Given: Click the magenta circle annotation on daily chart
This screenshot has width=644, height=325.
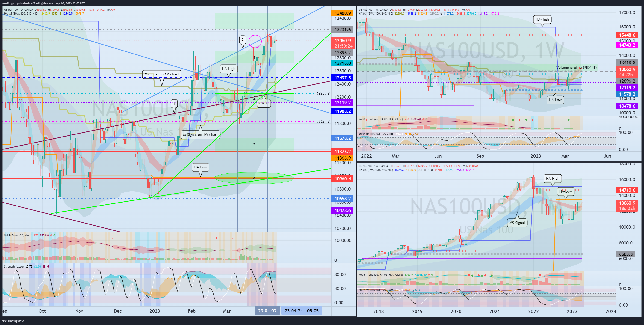Looking at the screenshot, I should tap(255, 41).
